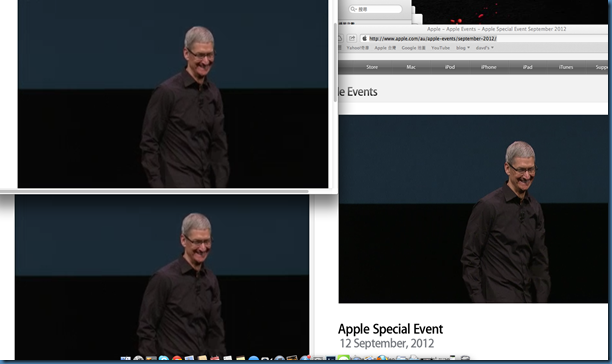Open the YouTube bookmark link
612x364 pixels.
point(440,48)
